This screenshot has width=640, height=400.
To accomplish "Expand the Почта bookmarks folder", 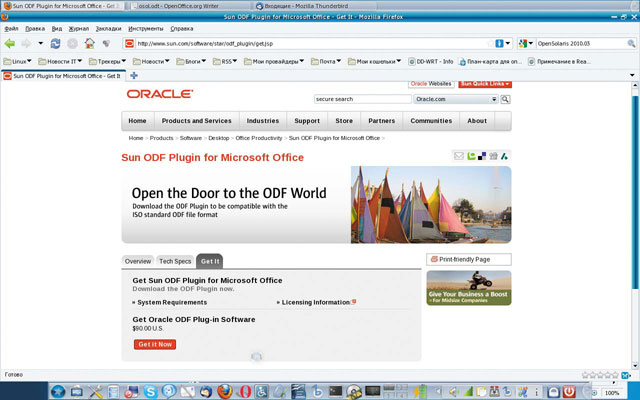I will [x=326, y=62].
